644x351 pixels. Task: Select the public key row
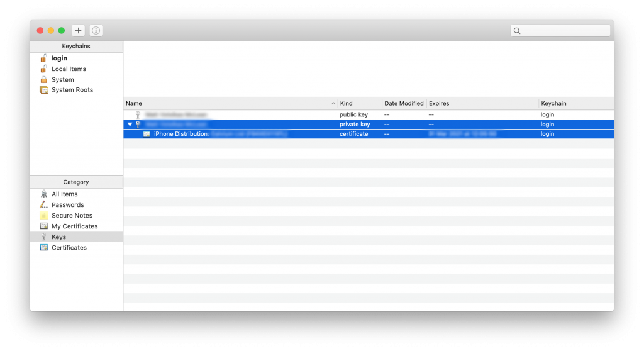coord(369,114)
